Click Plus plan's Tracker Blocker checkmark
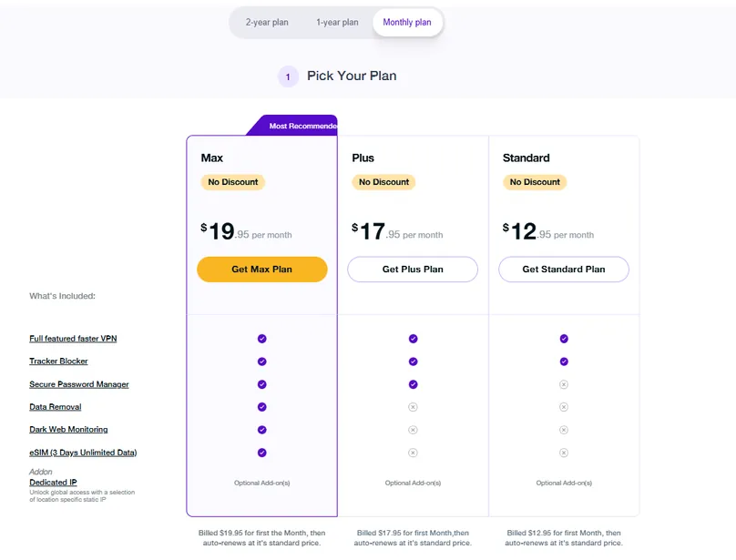Screen dimensions: 736x560 (413, 361)
